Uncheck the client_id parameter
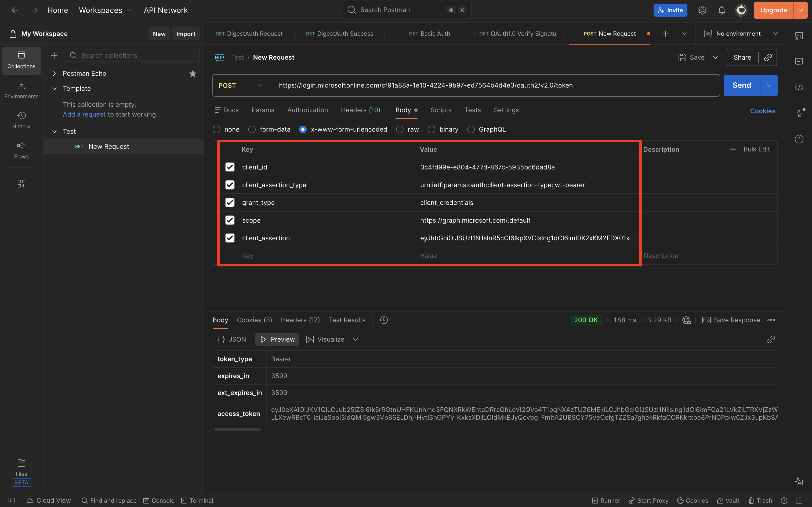This screenshot has width=812, height=507. (230, 167)
